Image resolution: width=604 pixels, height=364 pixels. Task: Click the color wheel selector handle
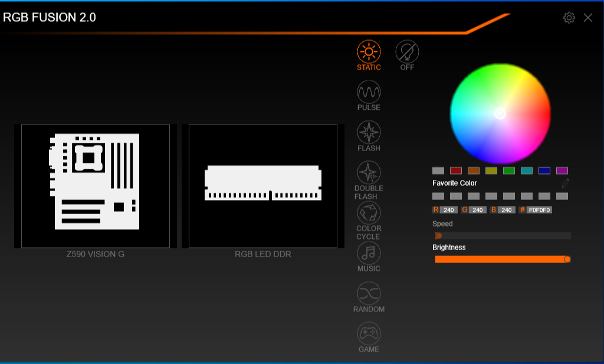coord(500,113)
